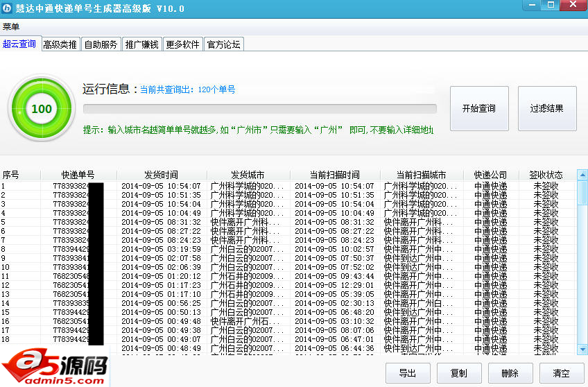Click scan time 07:50:37 in row 9
Image resolution: width=588 pixels, height=387 pixels.
pos(334,258)
